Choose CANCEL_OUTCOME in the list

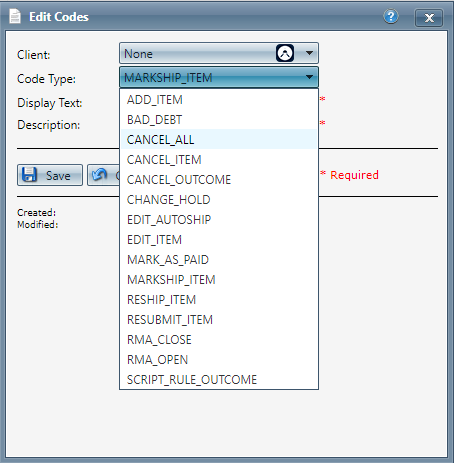(219, 180)
